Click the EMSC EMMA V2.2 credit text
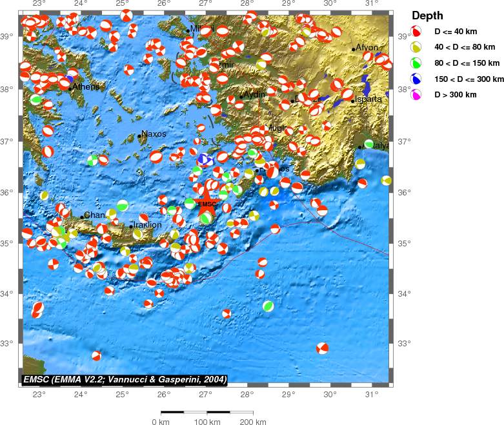 click(x=124, y=379)
